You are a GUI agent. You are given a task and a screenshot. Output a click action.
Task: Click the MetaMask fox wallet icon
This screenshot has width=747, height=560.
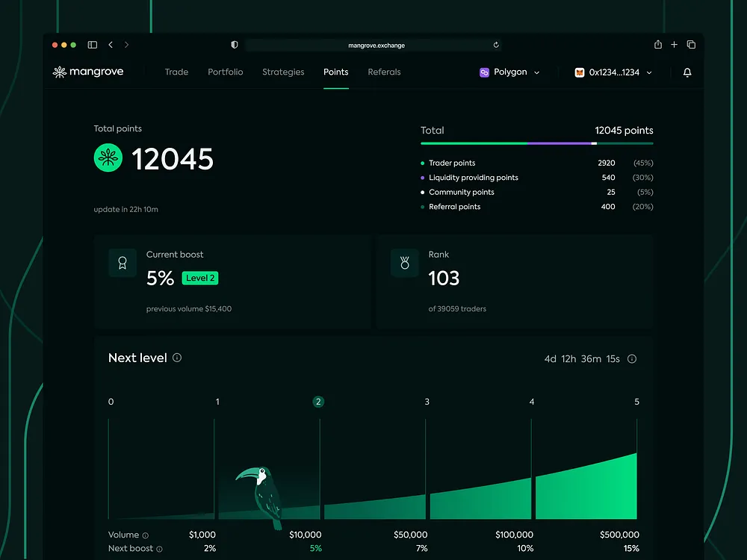tap(580, 72)
